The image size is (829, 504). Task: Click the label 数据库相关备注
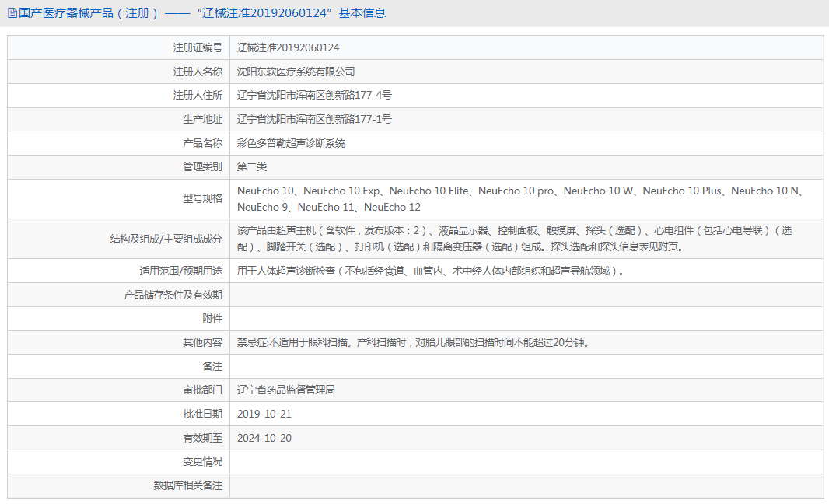click(187, 485)
